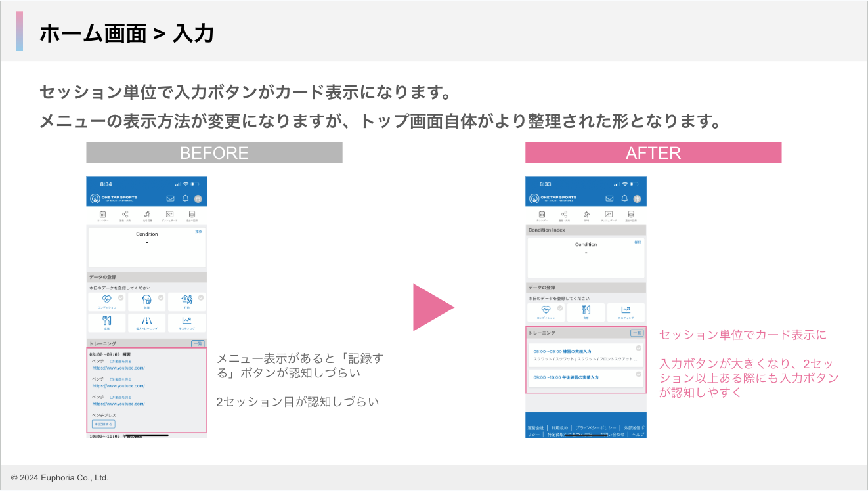
Task: Click ヘルプ in the AFTER footer
Action: point(638,435)
